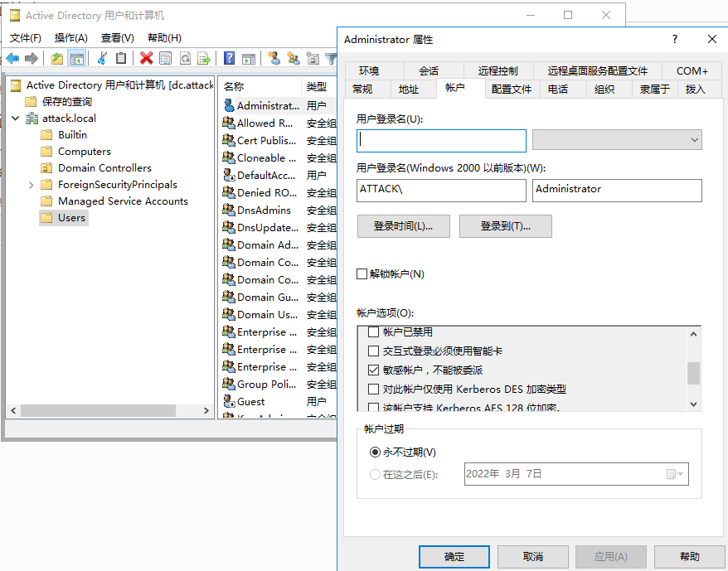
Task: Switch to the 隶属于 tab
Action: coord(654,90)
